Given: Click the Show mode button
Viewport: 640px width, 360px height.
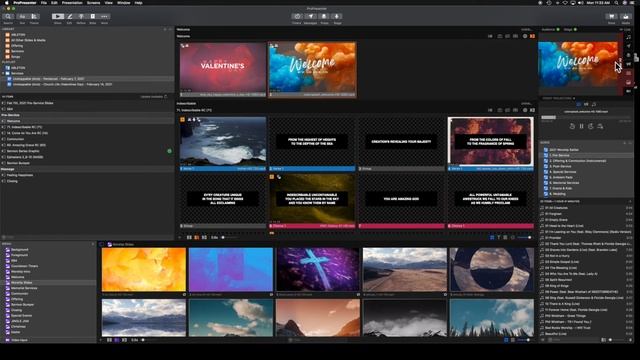Looking at the screenshot, I should pos(58,16).
